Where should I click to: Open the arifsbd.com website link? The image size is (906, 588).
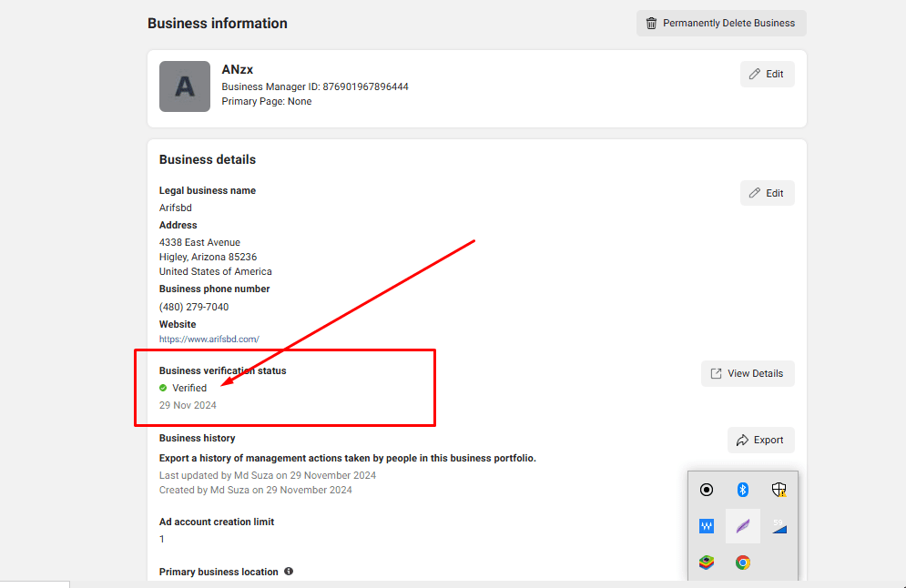click(x=209, y=339)
